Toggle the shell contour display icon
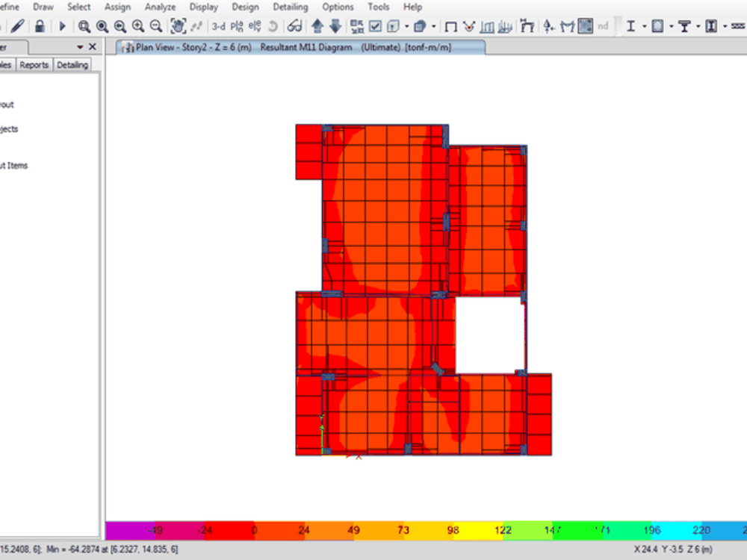The image size is (747, 560). coord(585,26)
